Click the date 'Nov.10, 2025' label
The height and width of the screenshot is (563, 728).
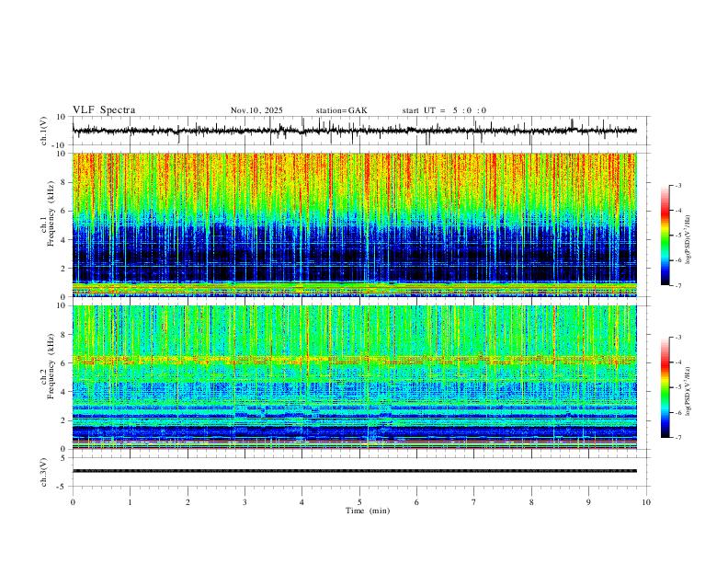pyautogui.click(x=256, y=110)
